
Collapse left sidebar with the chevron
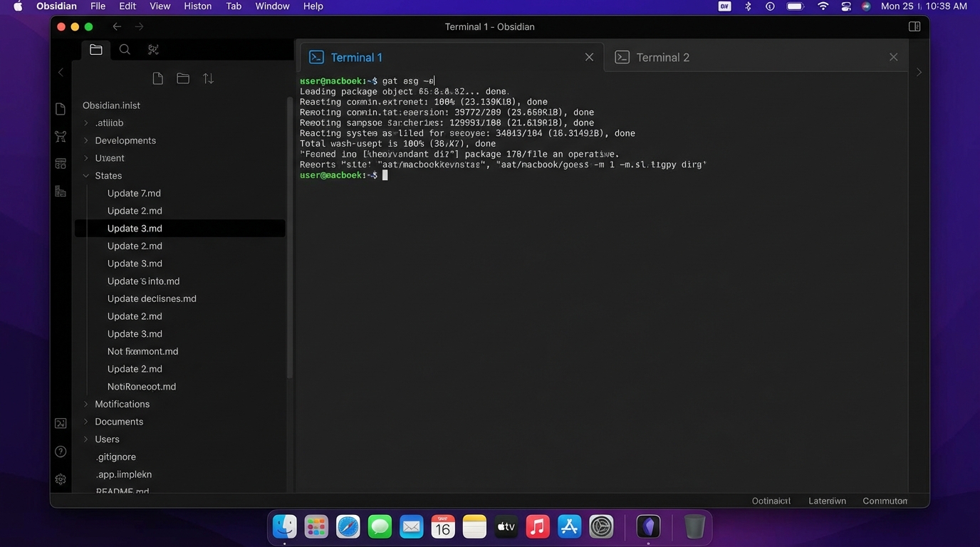tap(61, 72)
